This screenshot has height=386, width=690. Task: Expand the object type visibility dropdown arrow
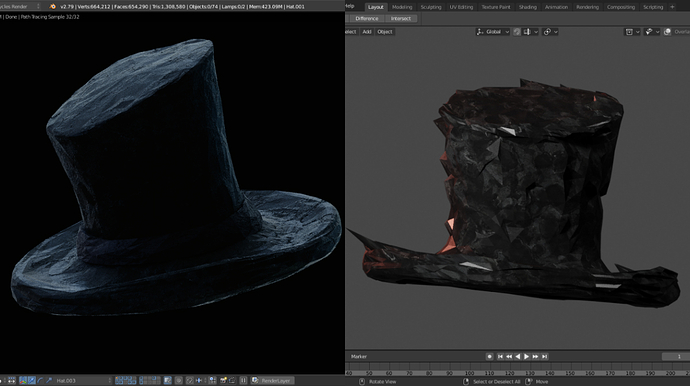tap(638, 32)
